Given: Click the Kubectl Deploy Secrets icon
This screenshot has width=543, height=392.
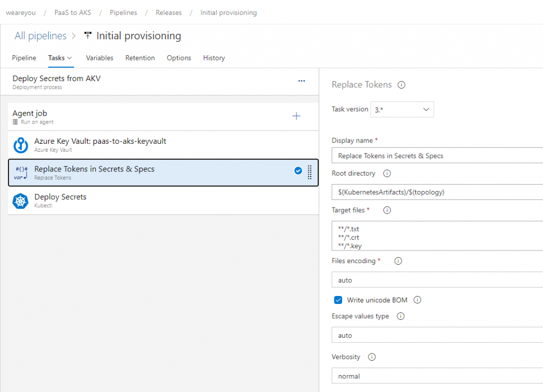Looking at the screenshot, I should click(21, 201).
